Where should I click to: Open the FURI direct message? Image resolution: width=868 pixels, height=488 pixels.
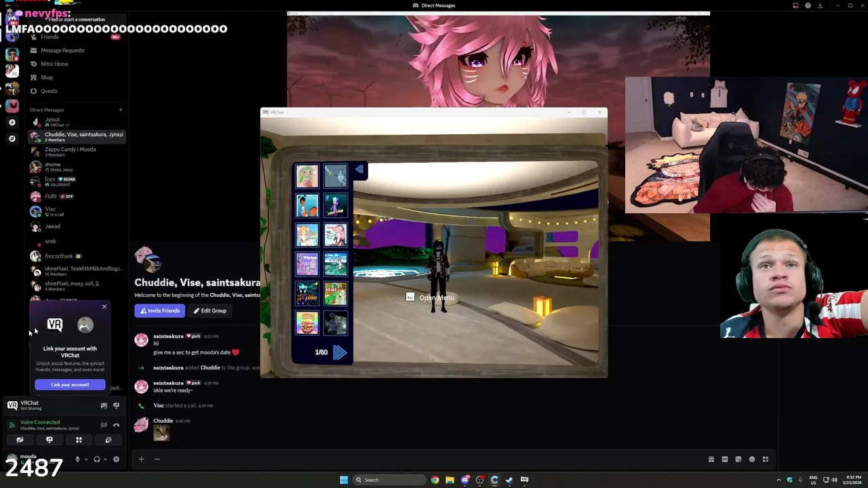77,197
